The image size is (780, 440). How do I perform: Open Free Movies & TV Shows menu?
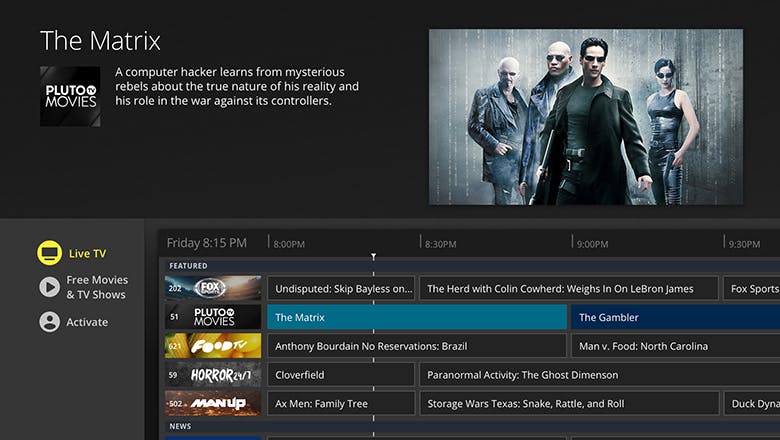(x=97, y=287)
